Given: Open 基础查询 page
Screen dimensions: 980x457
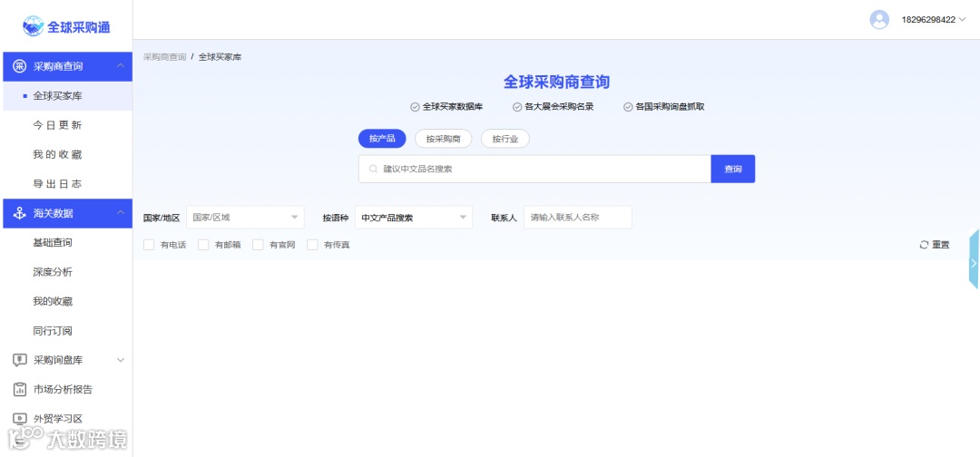Looking at the screenshot, I should click(53, 243).
